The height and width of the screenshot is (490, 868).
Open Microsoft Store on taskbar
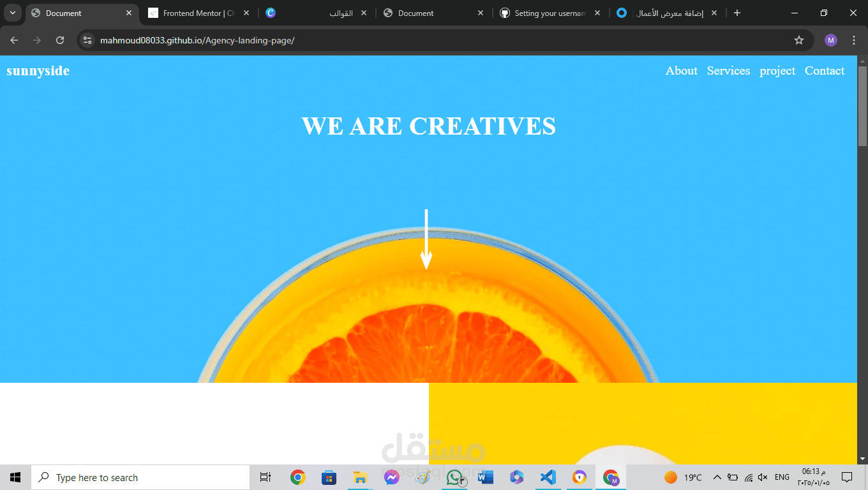click(x=329, y=477)
